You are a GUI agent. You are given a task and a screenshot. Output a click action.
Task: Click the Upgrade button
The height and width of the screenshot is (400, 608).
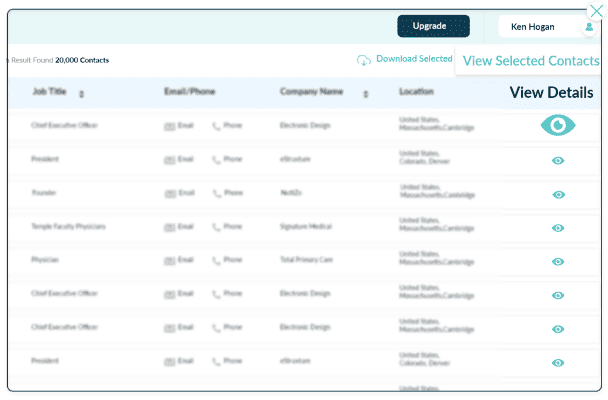point(433,26)
